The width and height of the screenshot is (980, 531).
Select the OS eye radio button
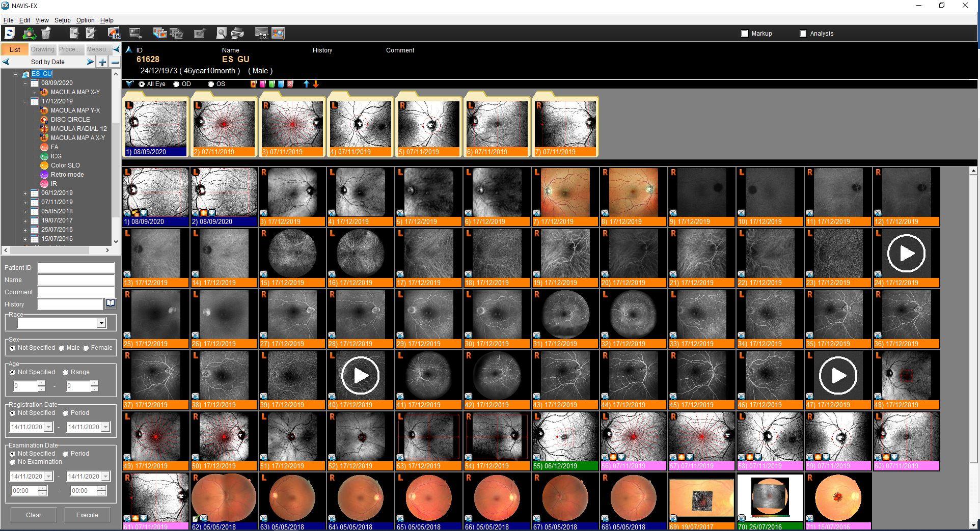(211, 84)
